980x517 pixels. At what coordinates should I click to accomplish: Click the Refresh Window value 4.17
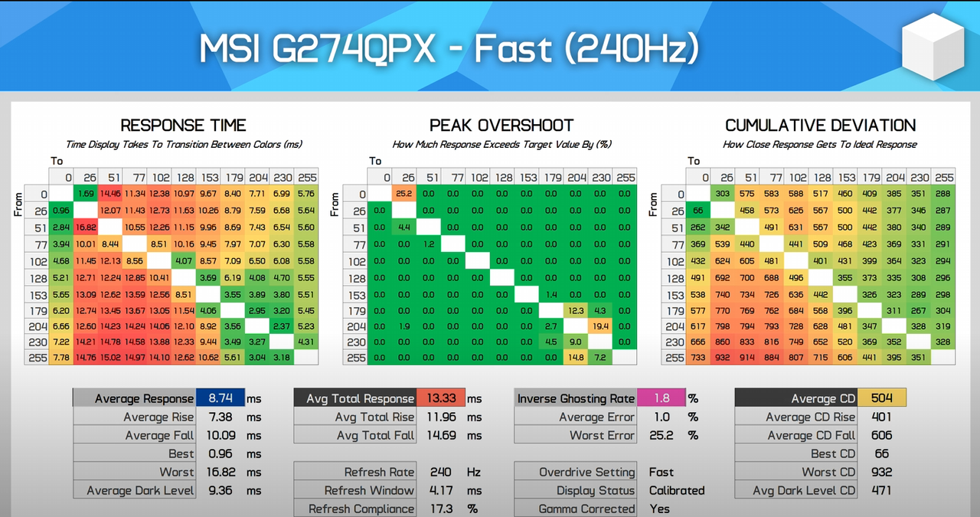point(440,490)
